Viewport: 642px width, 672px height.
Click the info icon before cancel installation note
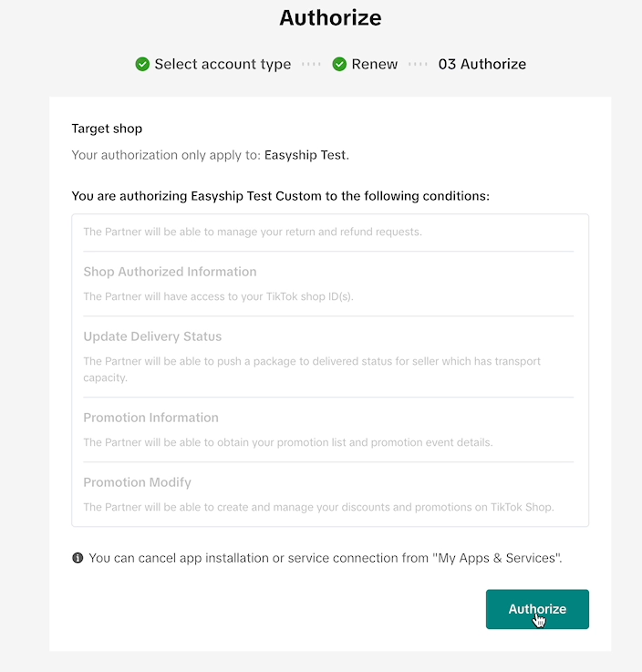(78, 558)
